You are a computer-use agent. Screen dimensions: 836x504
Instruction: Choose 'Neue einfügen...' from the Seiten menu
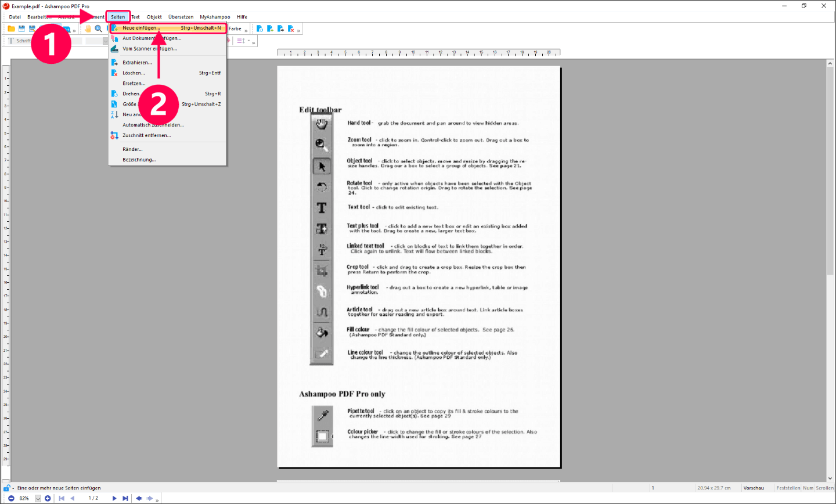coord(167,28)
